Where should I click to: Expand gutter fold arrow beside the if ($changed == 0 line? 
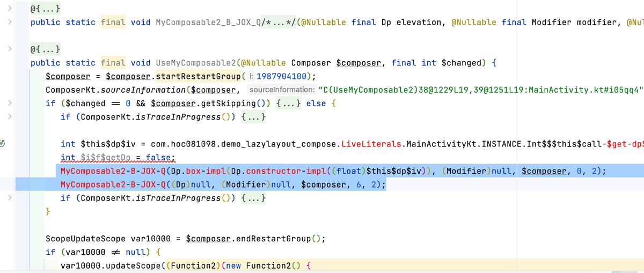click(10, 103)
